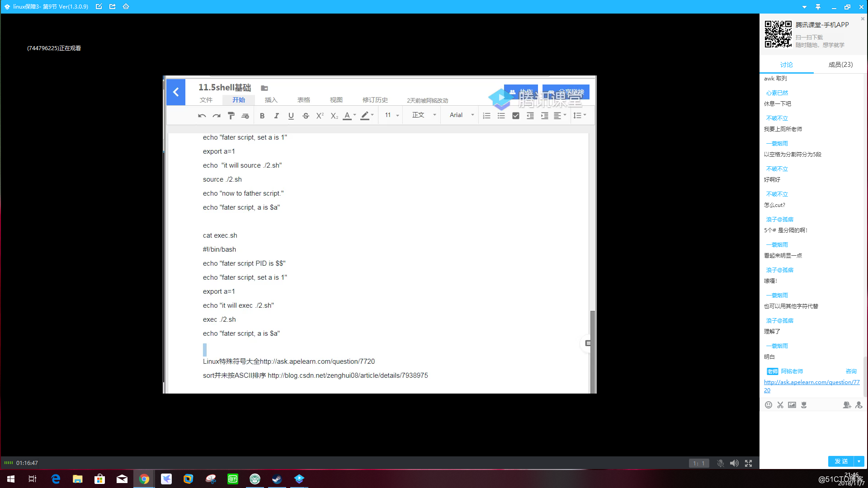Screen dimensions: 868x488
Task: Enter fullscreen with the expand icon
Action: 749,463
